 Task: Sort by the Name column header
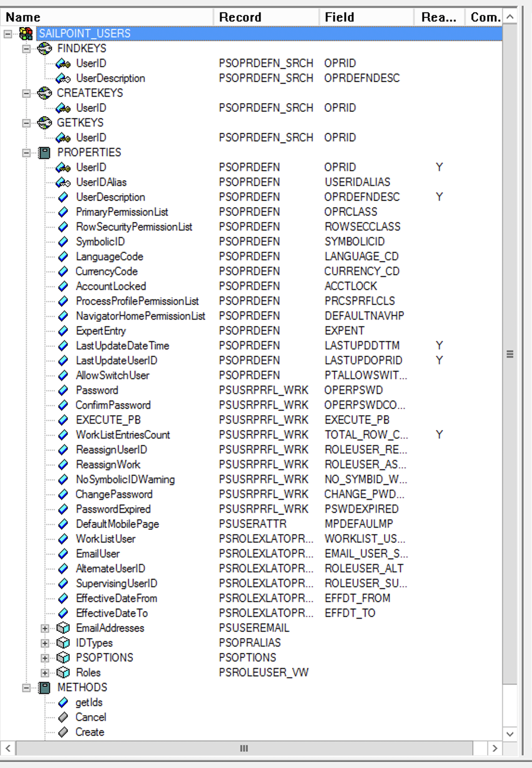pyautogui.click(x=107, y=17)
